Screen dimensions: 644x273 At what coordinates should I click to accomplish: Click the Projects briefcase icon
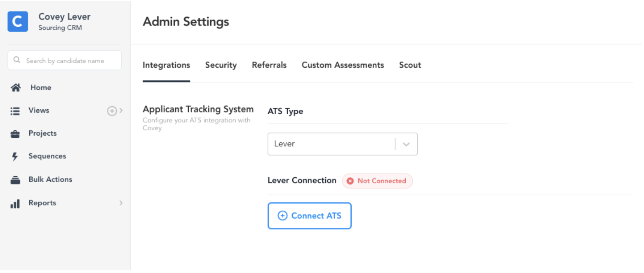(x=15, y=134)
